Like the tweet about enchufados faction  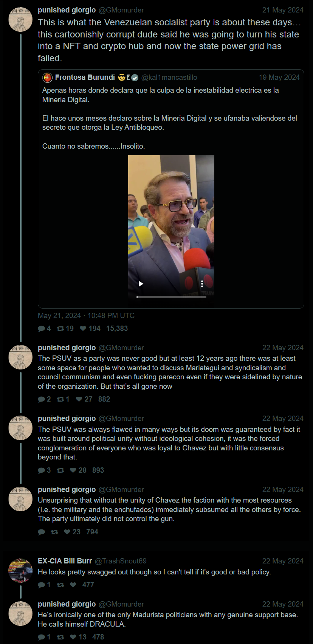point(67,532)
